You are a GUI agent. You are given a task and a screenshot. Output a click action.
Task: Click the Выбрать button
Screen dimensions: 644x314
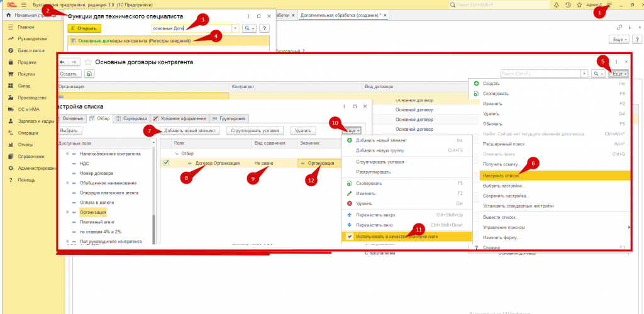(70, 130)
